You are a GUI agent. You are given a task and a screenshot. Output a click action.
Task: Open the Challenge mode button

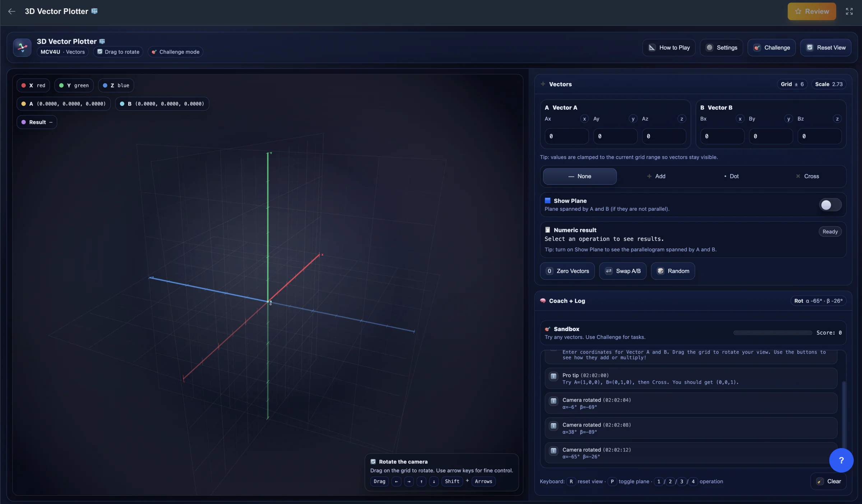click(x=771, y=48)
